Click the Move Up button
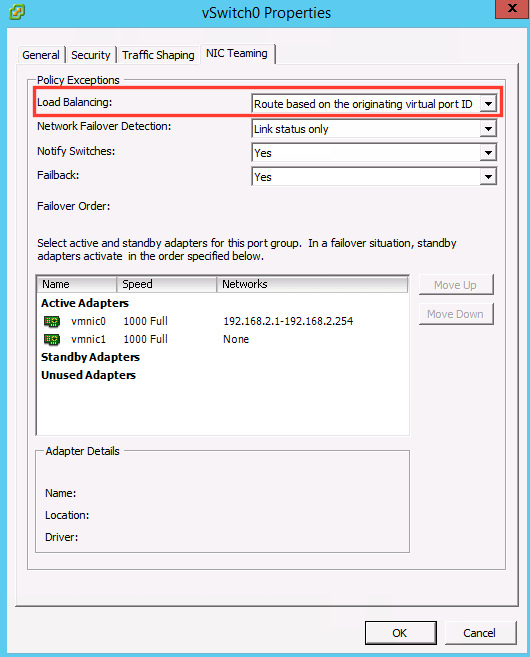 pyautogui.click(x=456, y=285)
